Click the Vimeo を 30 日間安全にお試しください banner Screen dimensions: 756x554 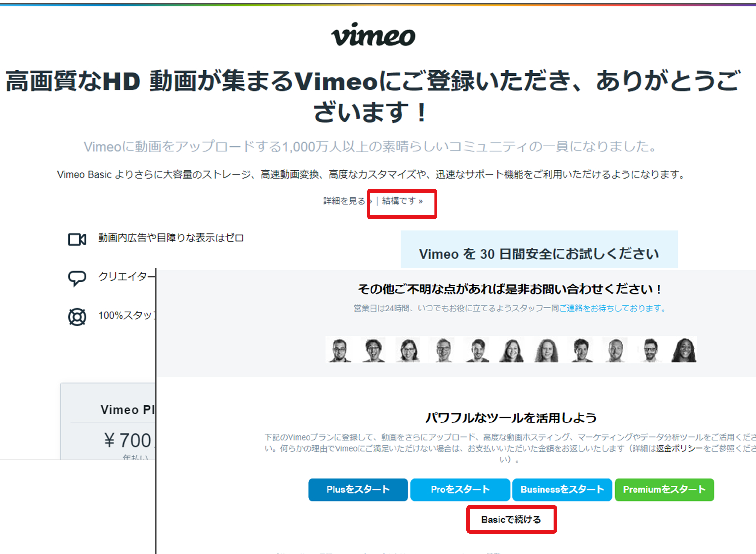(539, 249)
